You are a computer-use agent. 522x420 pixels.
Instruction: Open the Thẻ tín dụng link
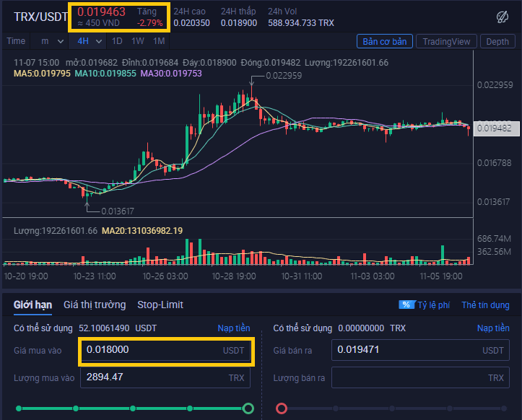click(x=485, y=305)
